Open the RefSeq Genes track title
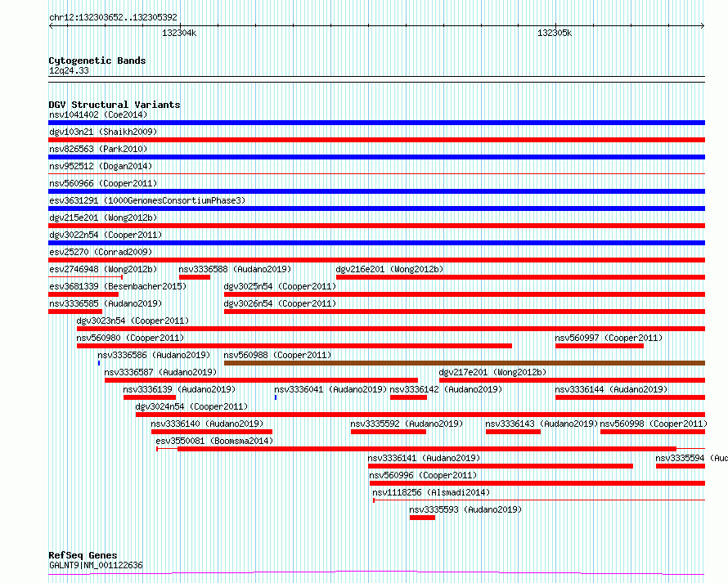 click(83, 555)
